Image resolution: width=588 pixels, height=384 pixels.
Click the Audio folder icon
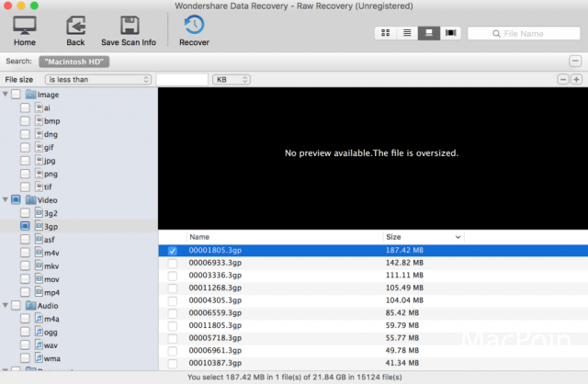(x=30, y=305)
